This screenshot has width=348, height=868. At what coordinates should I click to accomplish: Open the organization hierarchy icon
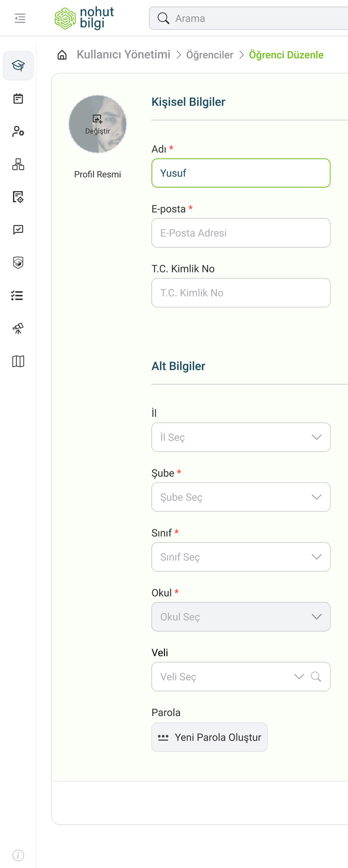point(18,165)
